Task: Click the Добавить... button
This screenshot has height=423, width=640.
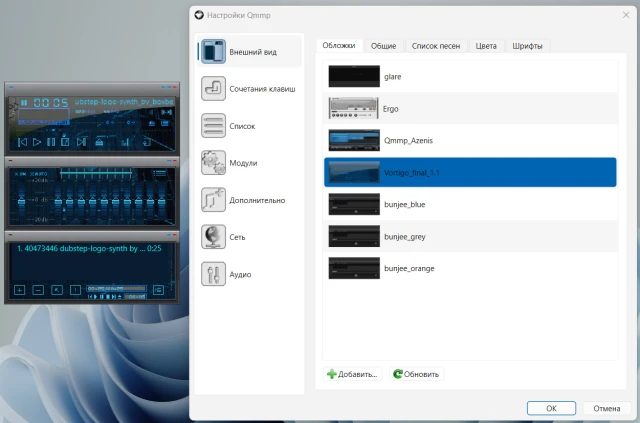Action: pos(352,374)
